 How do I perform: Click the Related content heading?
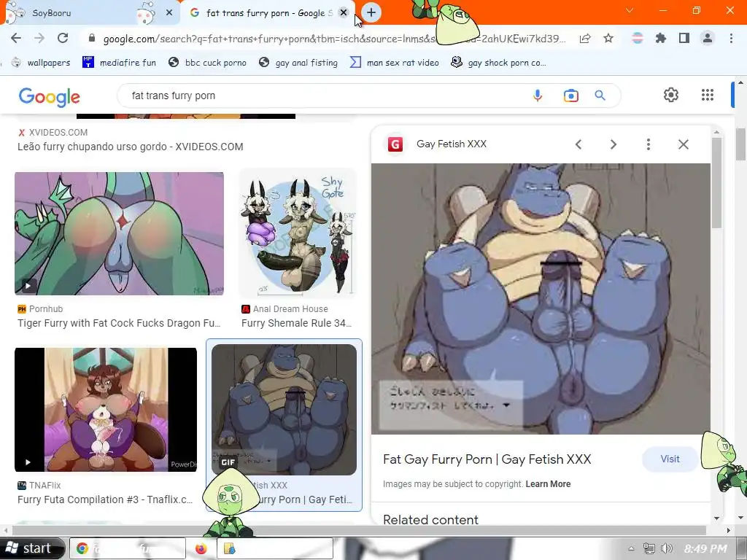(x=430, y=519)
